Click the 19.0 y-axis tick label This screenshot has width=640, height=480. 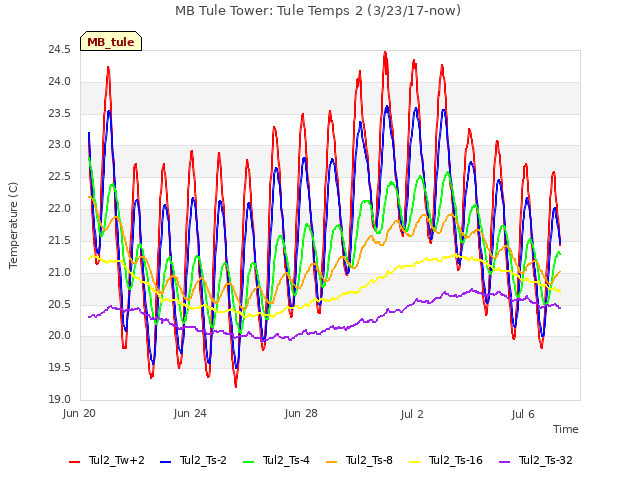(59, 399)
